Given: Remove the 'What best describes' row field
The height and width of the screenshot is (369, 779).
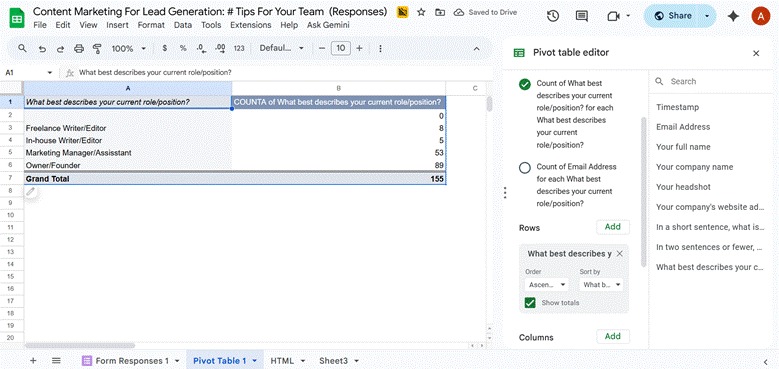Looking at the screenshot, I should [620, 253].
